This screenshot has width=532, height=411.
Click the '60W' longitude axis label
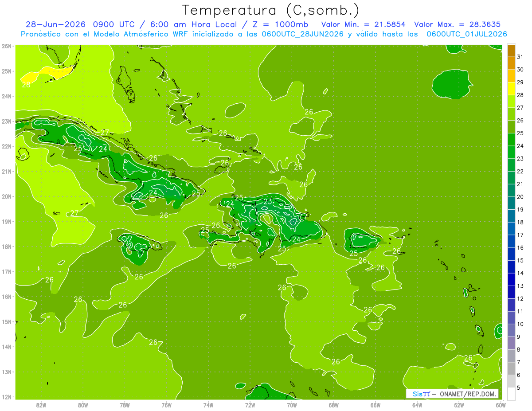pos(500,405)
